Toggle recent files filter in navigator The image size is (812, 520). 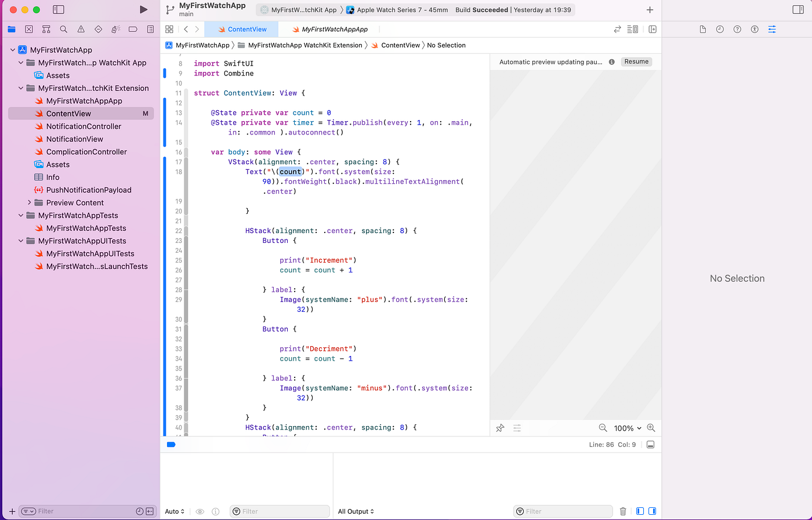coord(140,511)
